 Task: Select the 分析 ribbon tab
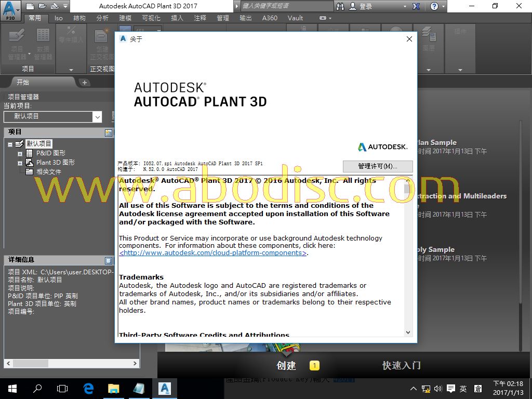102,18
